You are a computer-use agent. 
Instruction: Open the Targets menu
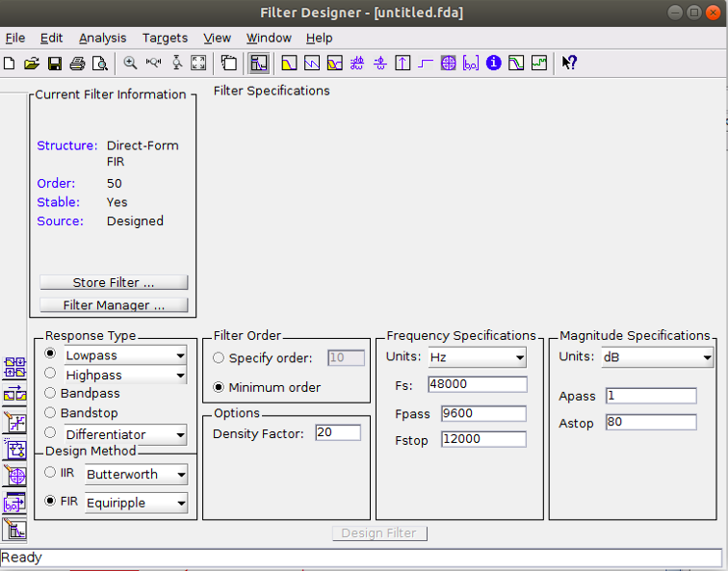tap(165, 38)
